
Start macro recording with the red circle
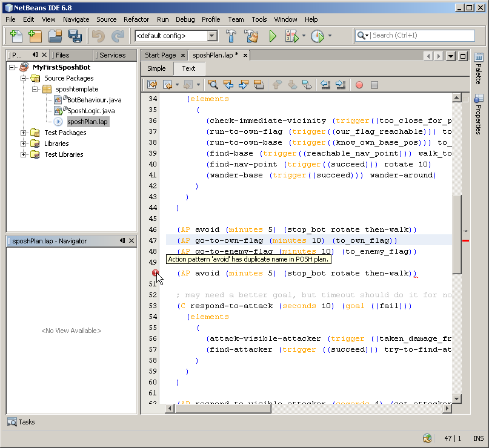tap(359, 85)
